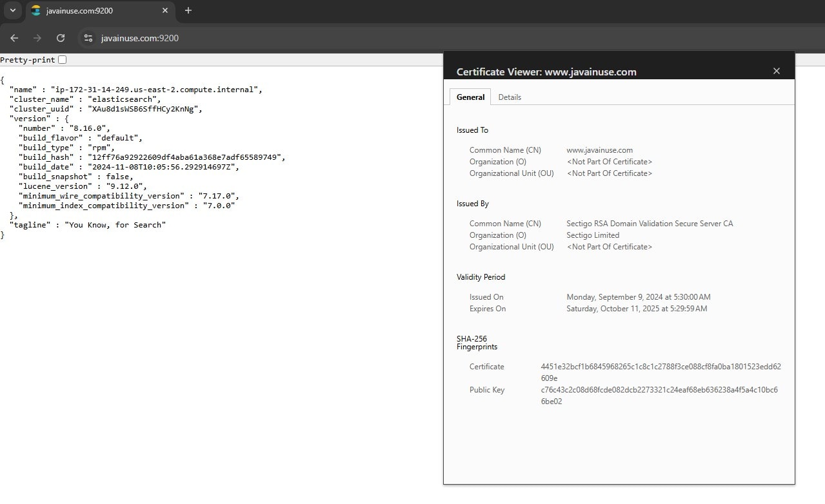
Task: Click the Pretty-print label text
Action: [28, 60]
